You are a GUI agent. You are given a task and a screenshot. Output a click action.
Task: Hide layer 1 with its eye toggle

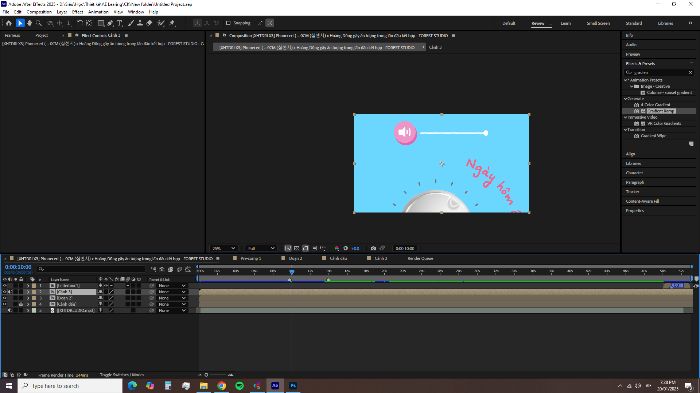pos(5,285)
